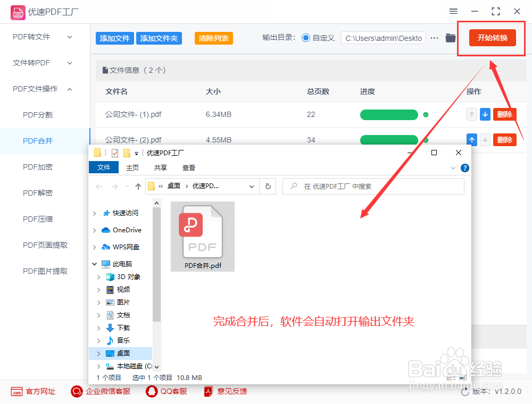Click the disabled up arrow for 公司文件- (1).pdf
The width and height of the screenshot is (532, 404).
[471, 115]
